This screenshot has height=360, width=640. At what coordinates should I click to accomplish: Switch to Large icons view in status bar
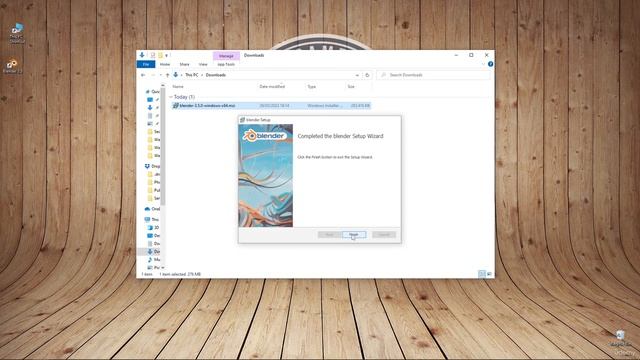(x=489, y=274)
